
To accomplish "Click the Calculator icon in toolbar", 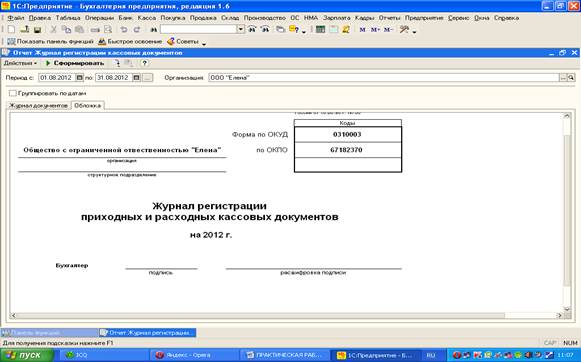I will coord(320,29).
